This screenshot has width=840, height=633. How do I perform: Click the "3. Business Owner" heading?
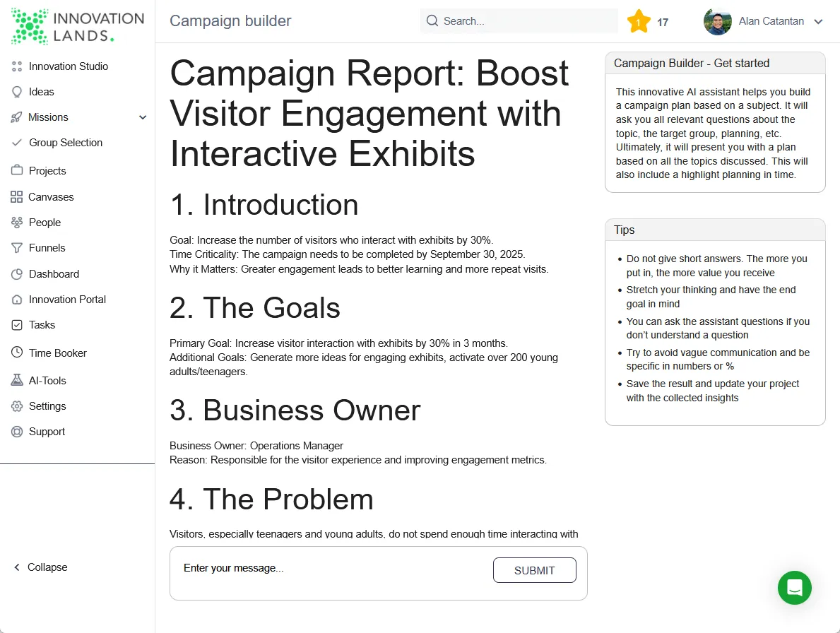(x=295, y=410)
